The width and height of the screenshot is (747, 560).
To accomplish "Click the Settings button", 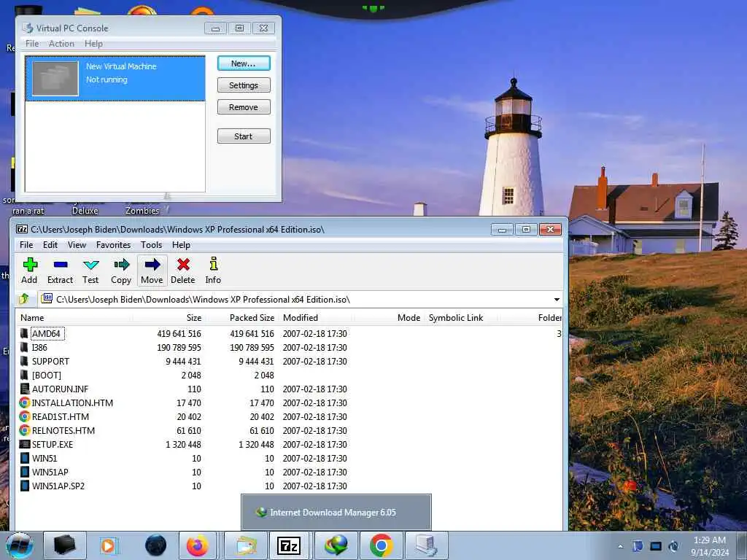I will (244, 85).
